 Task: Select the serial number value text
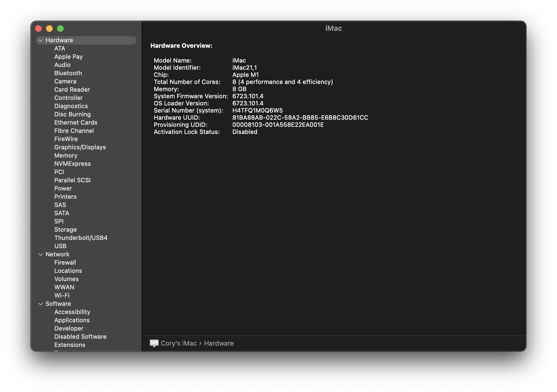[x=257, y=110]
